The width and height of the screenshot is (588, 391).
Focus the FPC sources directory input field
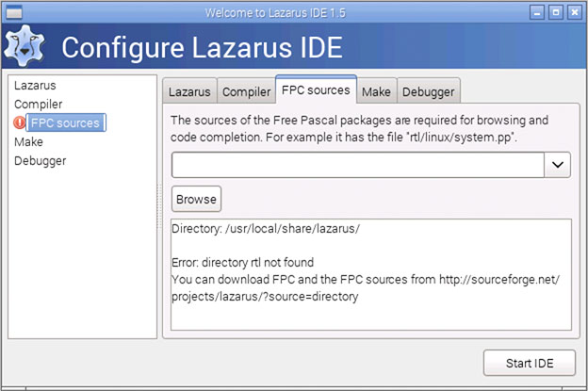coord(358,165)
